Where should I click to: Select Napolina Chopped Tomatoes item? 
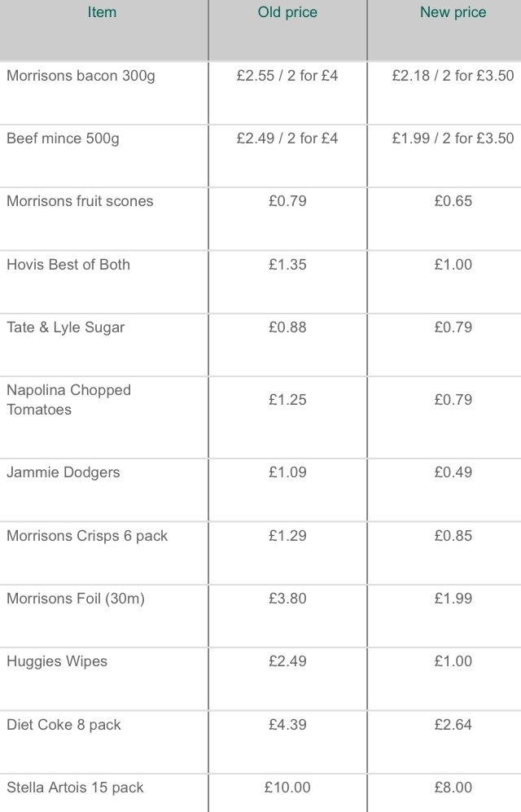(x=69, y=400)
